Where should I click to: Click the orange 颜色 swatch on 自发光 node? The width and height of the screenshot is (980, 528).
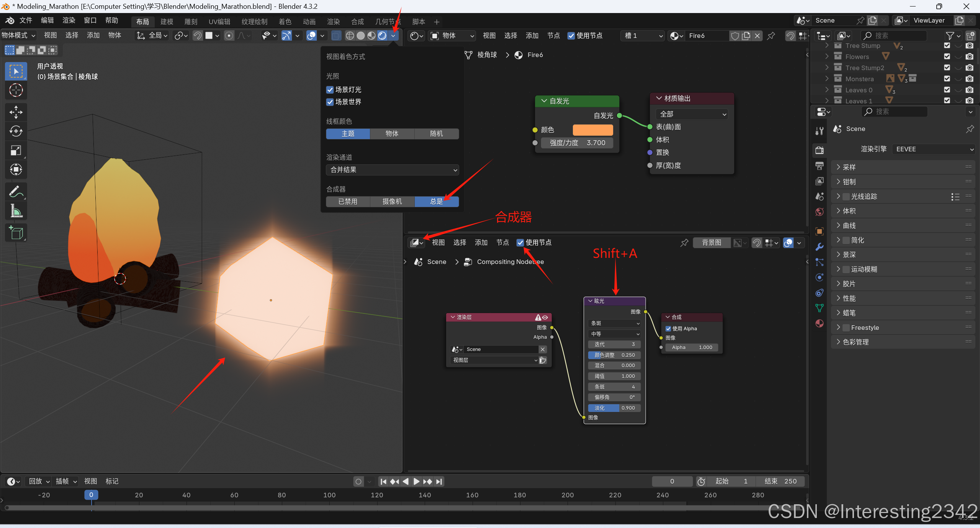[592, 130]
